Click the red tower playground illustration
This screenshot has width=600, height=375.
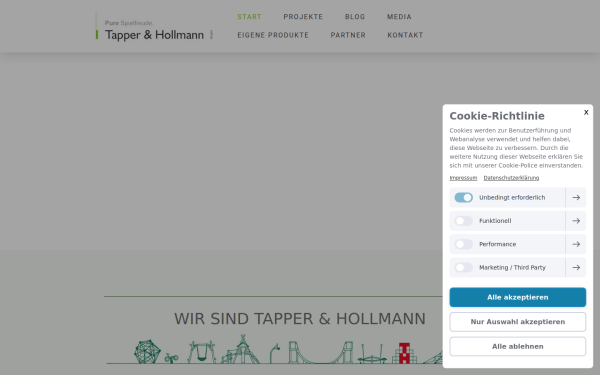[x=404, y=353]
